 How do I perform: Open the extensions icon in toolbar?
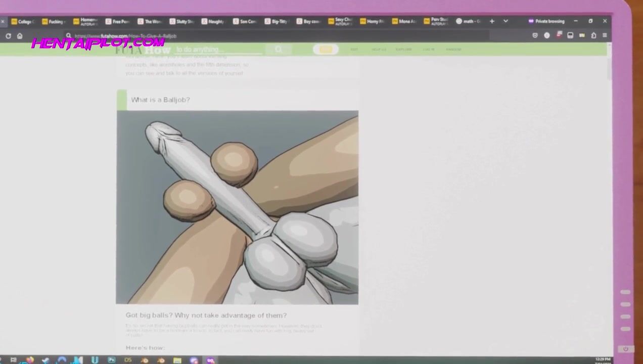point(593,35)
